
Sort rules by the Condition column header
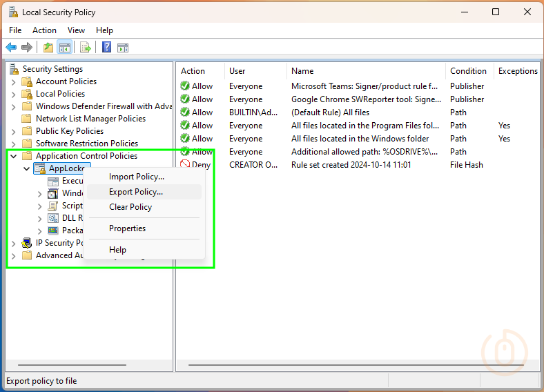468,71
